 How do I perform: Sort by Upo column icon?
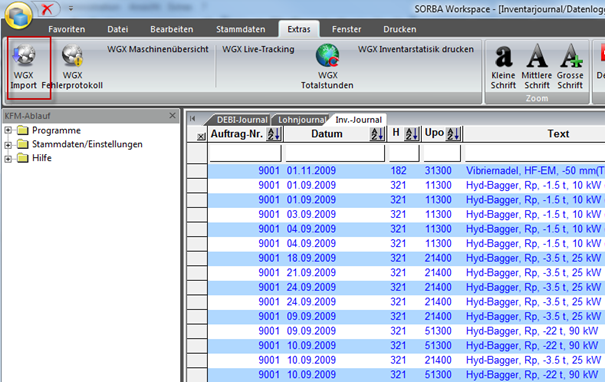[x=453, y=134]
